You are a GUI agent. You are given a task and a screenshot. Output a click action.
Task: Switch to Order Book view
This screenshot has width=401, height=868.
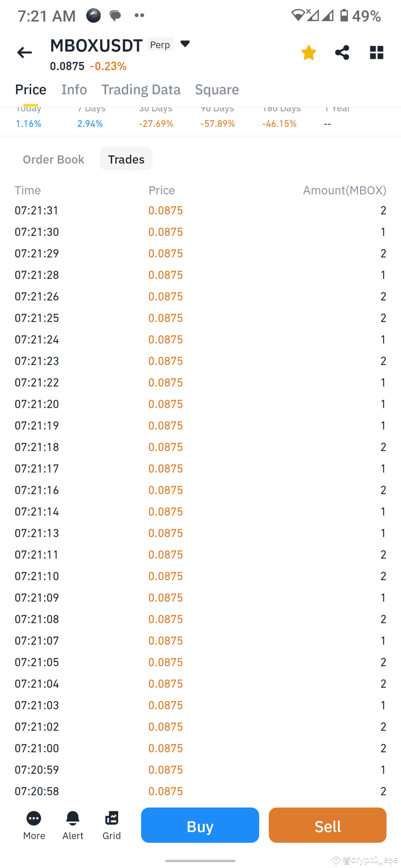pyautogui.click(x=53, y=159)
